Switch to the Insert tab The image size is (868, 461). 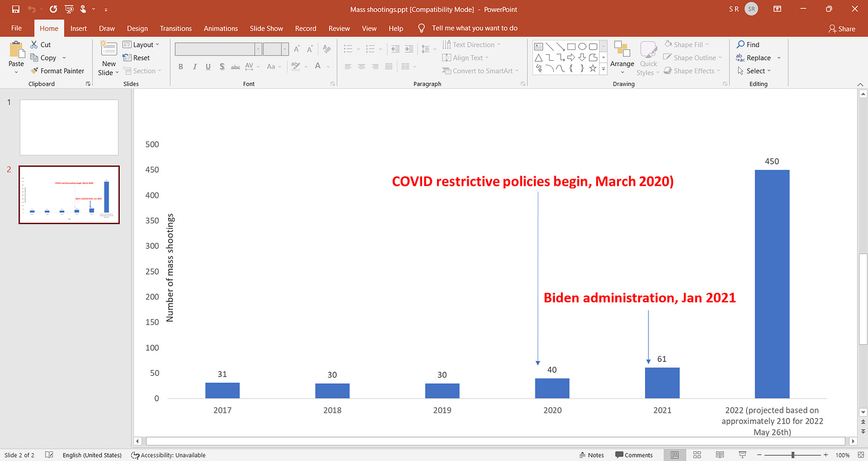(79, 28)
